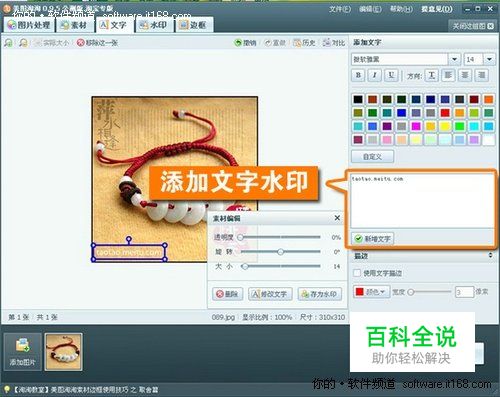500x397 pixels.
Task: Click the 删除 button in 素材编辑
Action: (228, 294)
